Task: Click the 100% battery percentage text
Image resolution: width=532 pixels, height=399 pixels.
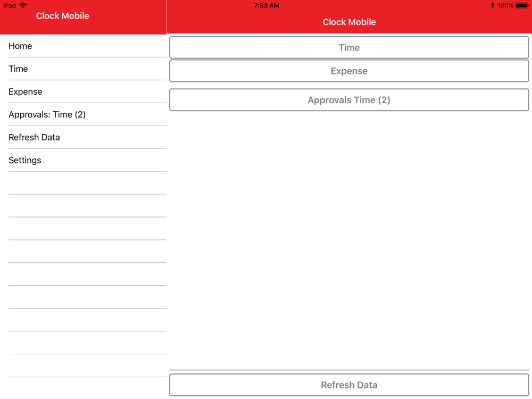Action: (505, 5)
